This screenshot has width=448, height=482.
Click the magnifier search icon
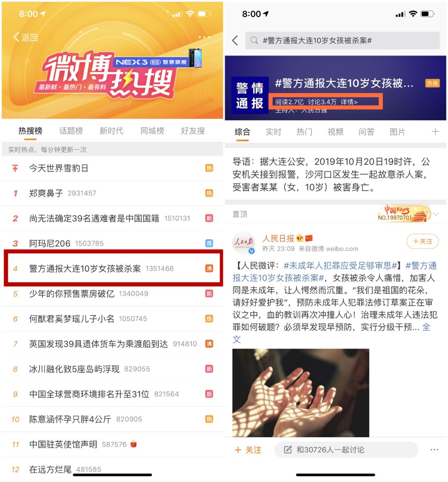pos(254,40)
